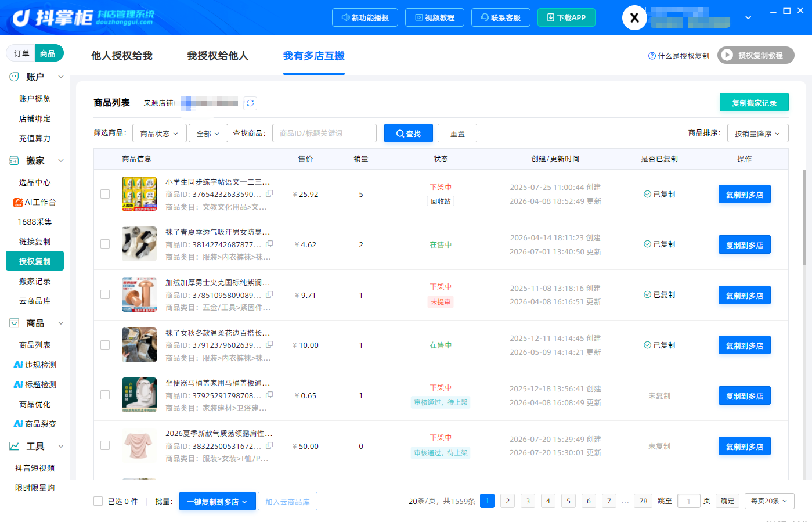This screenshot has height=522, width=812.
Task: Go to page 78 in pagination
Action: pyautogui.click(x=643, y=501)
